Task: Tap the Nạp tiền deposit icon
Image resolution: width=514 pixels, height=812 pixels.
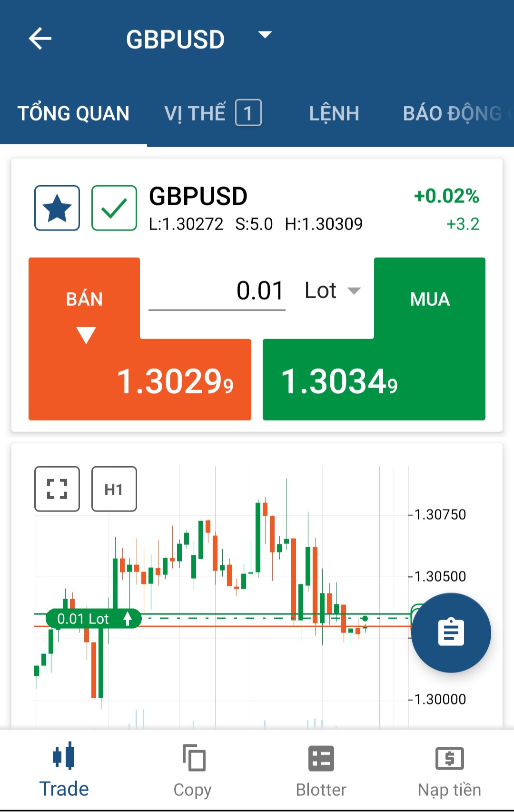Action: [x=449, y=758]
